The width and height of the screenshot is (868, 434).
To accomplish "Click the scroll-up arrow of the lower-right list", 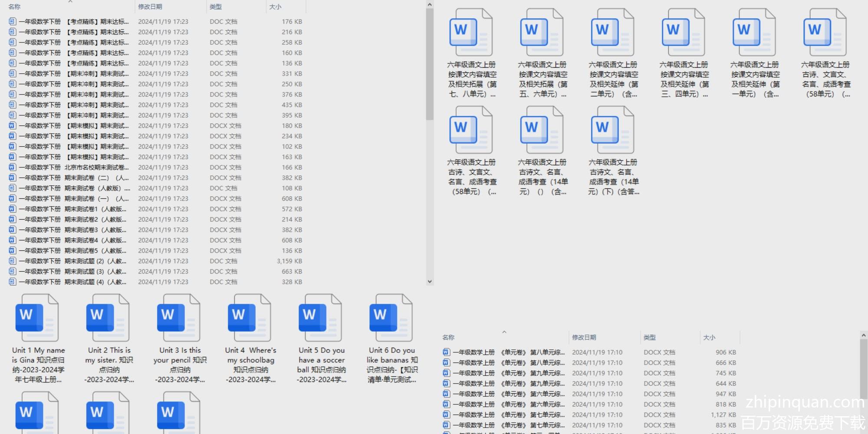I will (863, 335).
